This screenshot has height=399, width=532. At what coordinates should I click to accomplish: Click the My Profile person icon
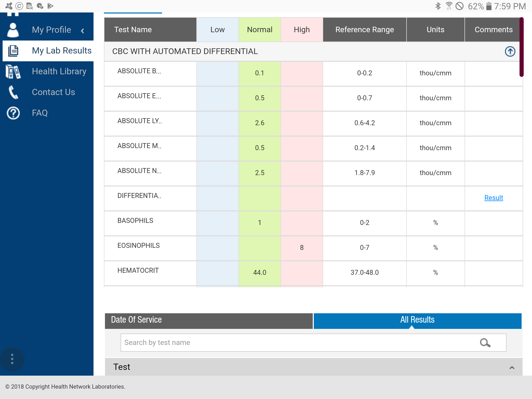(x=13, y=30)
